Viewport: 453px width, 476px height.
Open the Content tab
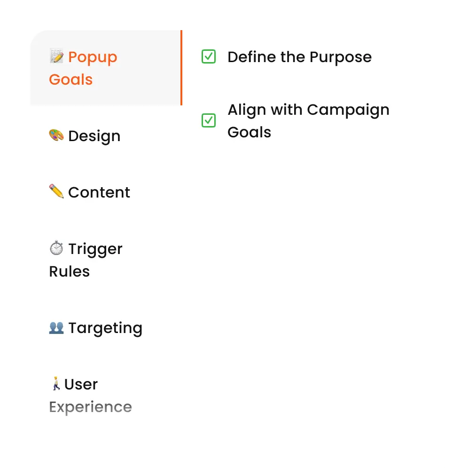[99, 192]
